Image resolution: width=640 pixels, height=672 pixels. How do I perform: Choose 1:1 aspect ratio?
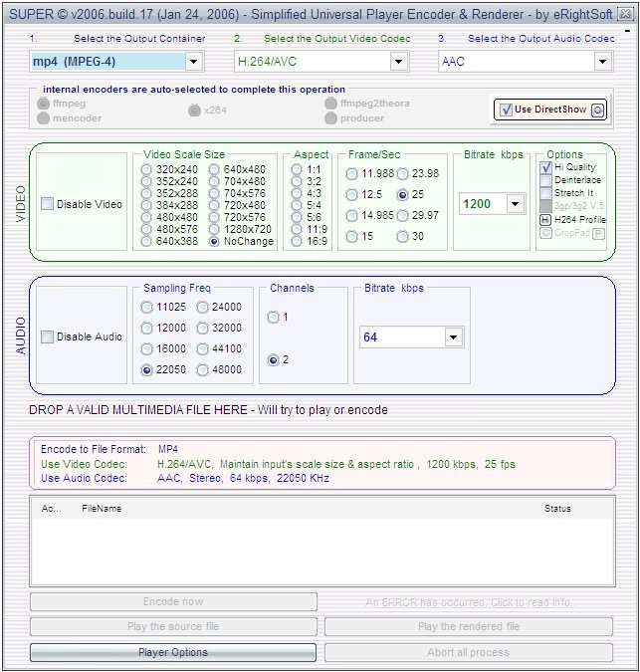[297, 169]
